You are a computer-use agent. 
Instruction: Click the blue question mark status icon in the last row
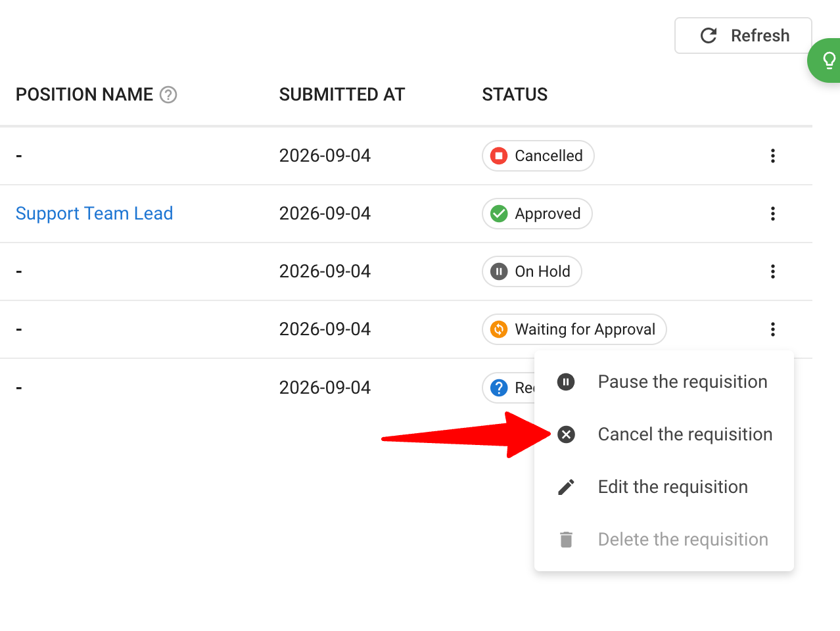point(499,388)
